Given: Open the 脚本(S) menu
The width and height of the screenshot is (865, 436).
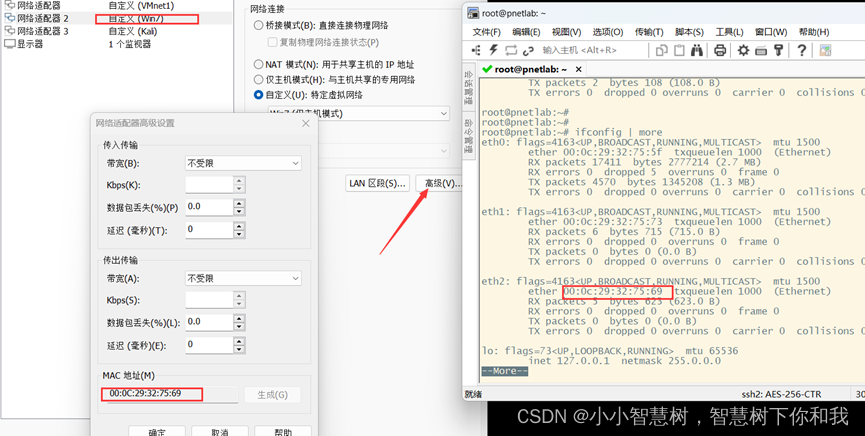Looking at the screenshot, I should [x=689, y=33].
